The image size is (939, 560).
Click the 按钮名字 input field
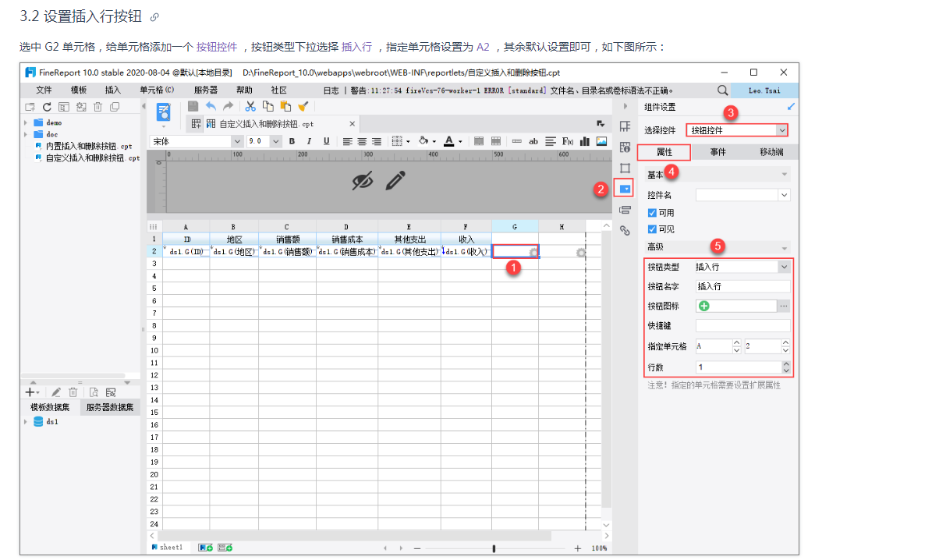pos(742,286)
